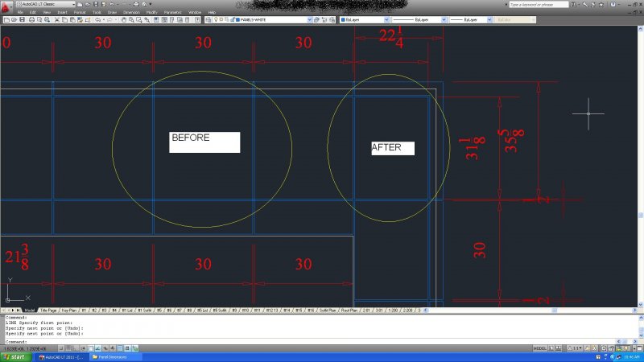This screenshot has width=644, height=362.
Task: Click the Cut scissors icon
Action: click(57, 19)
